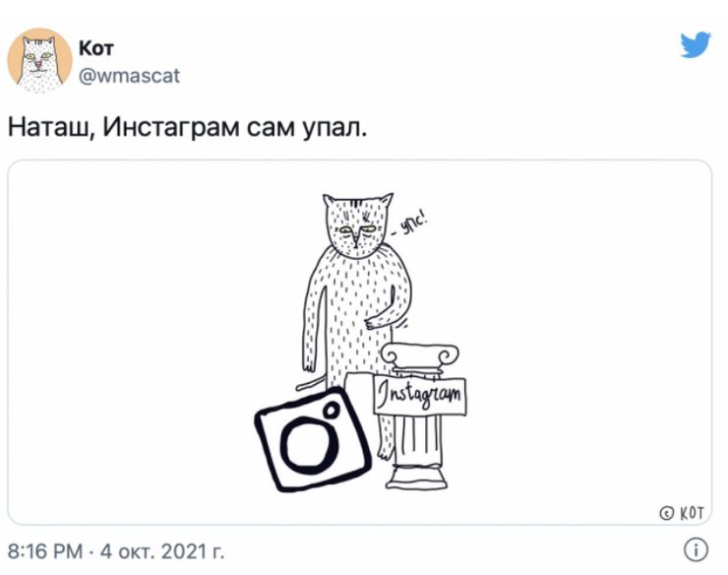The width and height of the screenshot is (728, 575).
Task: Click the cat's tail in the drawing
Action: point(311,383)
